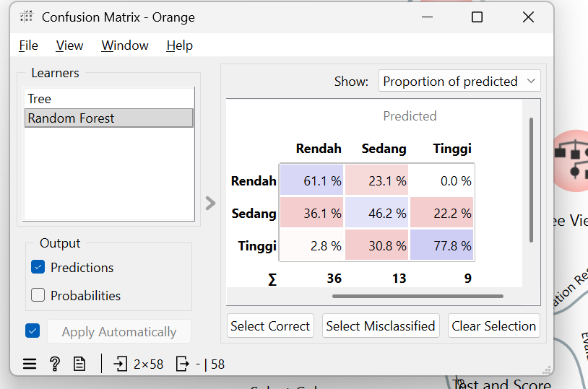
Task: Open the Help menu
Action: click(180, 45)
